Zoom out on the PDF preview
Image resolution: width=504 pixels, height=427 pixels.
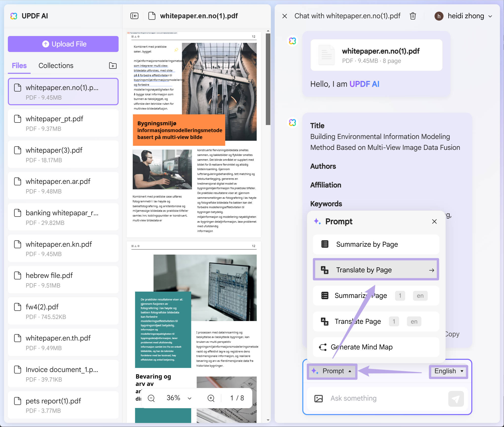click(151, 398)
